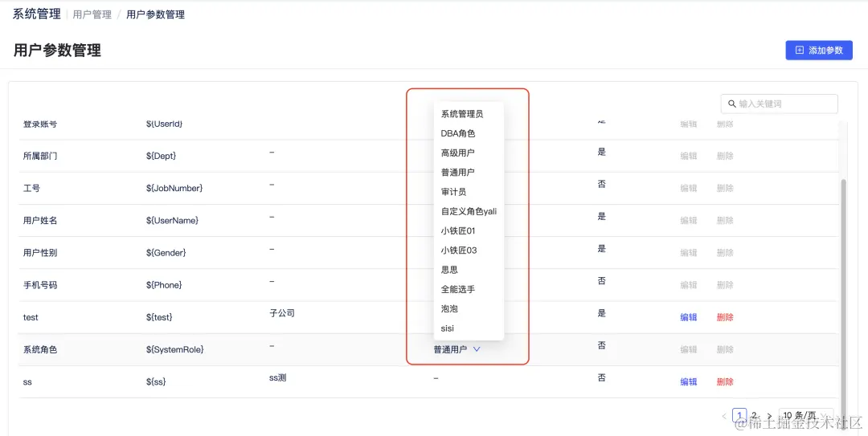Viewport: 868px width, 436px height.
Task: Open 用户管理 breadcrumb link
Action: [x=92, y=15]
